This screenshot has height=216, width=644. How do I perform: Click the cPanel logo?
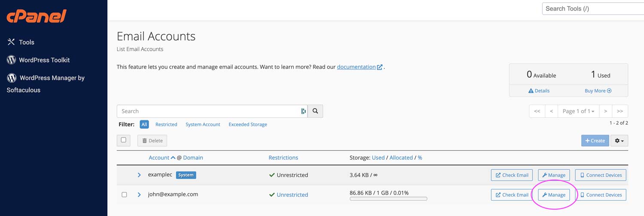pyautogui.click(x=36, y=16)
